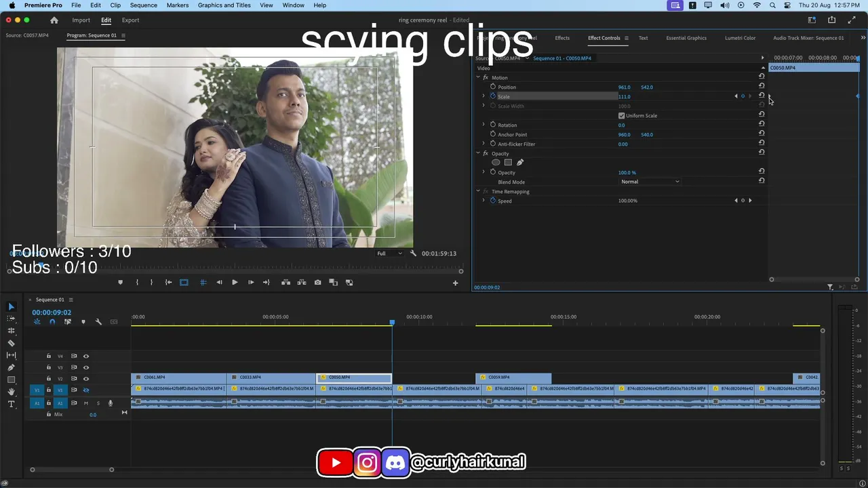Open Graphics and Titles menu
This screenshot has height=488, width=868.
pos(224,5)
